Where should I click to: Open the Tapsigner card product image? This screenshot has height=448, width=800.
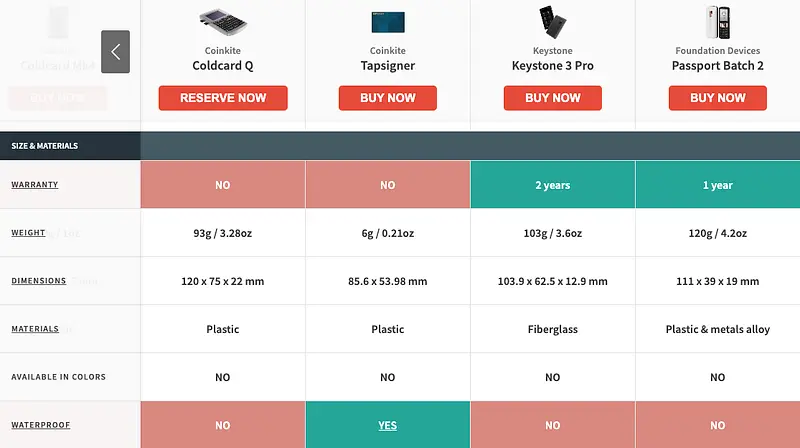(387, 22)
